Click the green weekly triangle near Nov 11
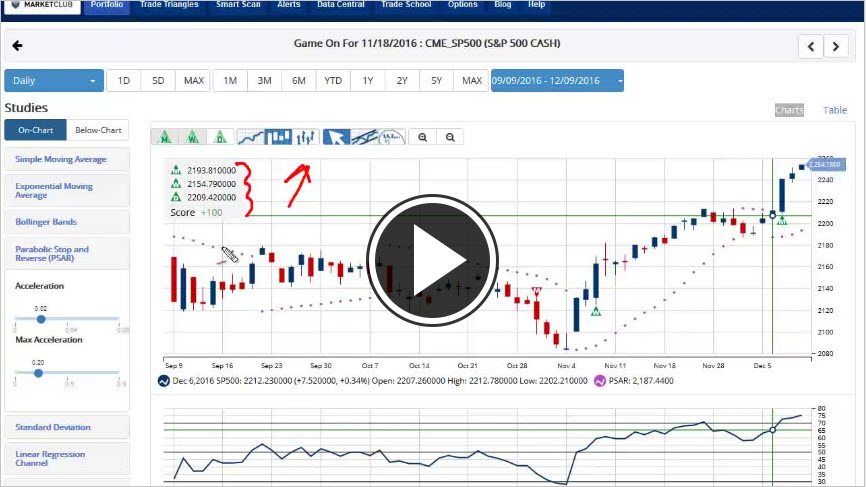866x487 pixels. [x=595, y=312]
